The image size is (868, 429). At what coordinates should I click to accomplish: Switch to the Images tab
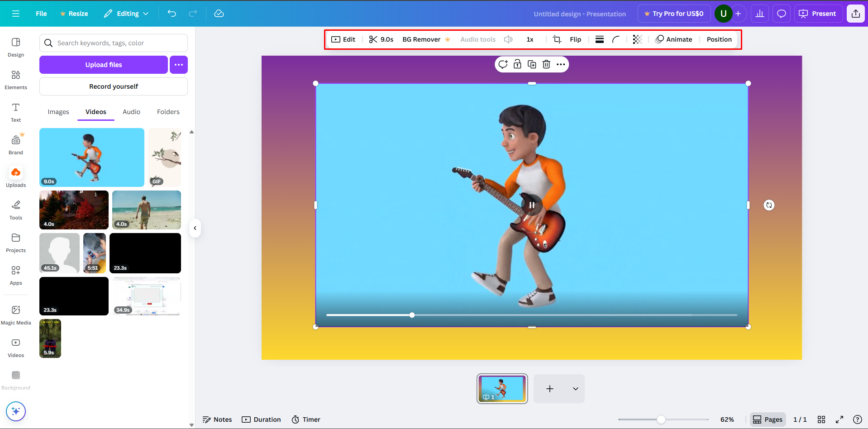coord(58,112)
